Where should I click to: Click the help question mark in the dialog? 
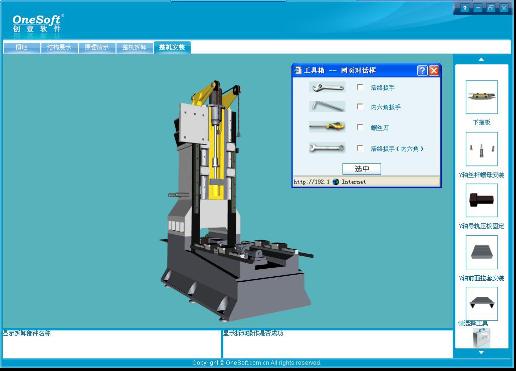point(422,70)
